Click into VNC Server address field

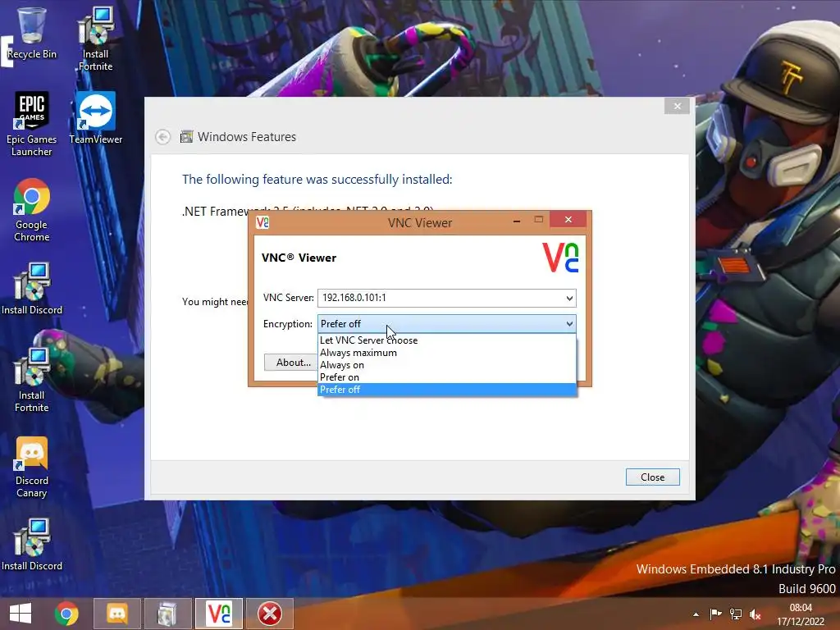[x=441, y=298]
